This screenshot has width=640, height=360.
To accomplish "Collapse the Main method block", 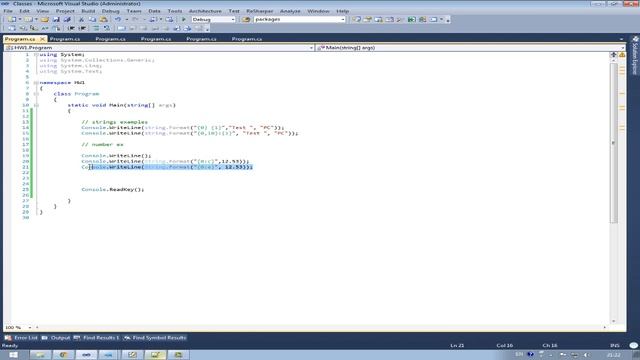I will click(36, 105).
